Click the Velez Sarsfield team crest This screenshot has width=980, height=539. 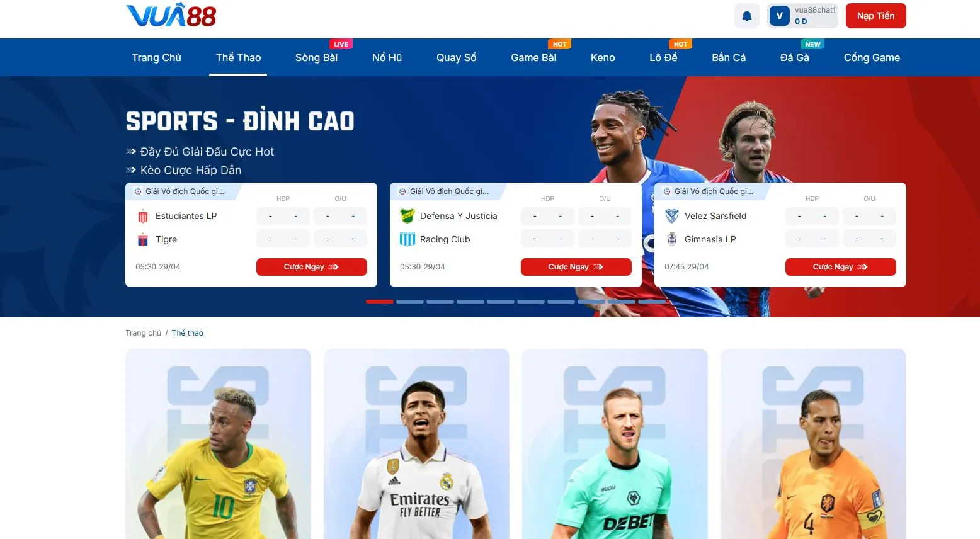click(x=672, y=216)
